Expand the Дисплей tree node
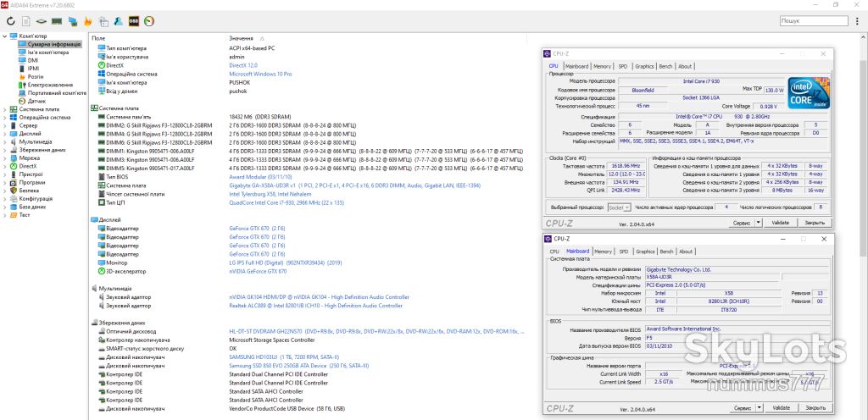The width and height of the screenshot is (868, 420). pyautogui.click(x=5, y=133)
